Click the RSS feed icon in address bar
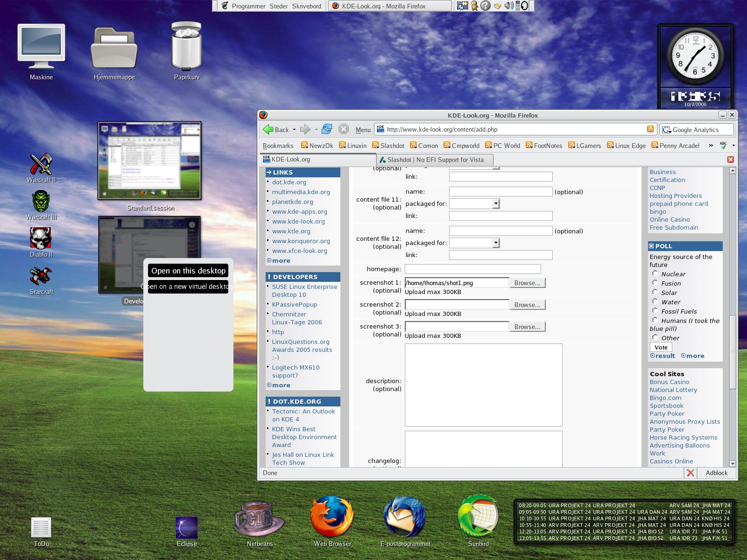This screenshot has width=747, height=560. point(651,129)
